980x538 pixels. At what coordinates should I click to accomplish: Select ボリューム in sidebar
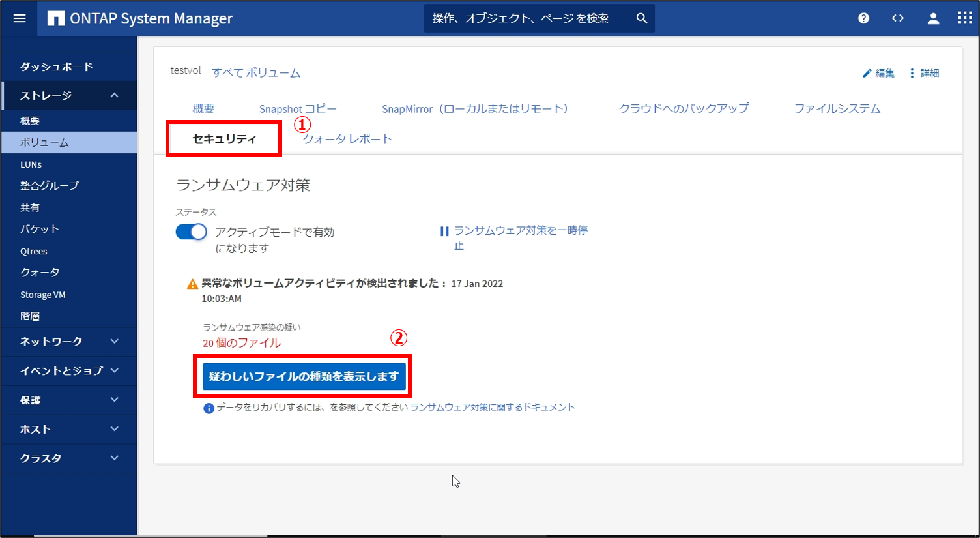69,142
